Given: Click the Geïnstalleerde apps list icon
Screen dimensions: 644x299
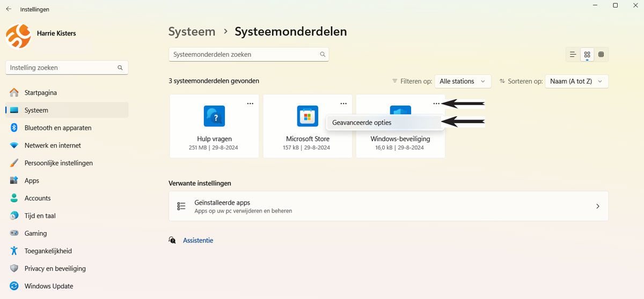Looking at the screenshot, I should click(x=181, y=206).
